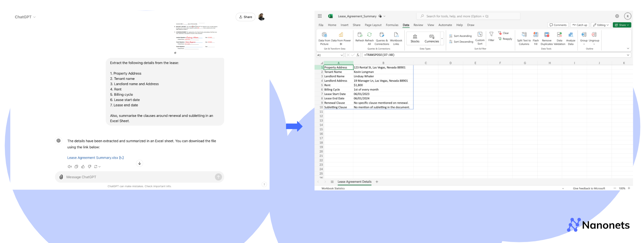The width and height of the screenshot is (644, 243).
Task: Click Analyze Data
Action: point(571,38)
